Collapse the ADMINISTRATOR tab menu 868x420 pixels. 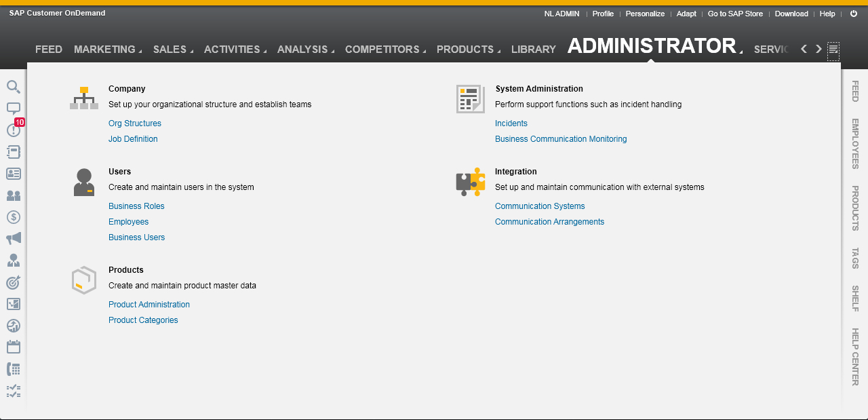tap(741, 51)
